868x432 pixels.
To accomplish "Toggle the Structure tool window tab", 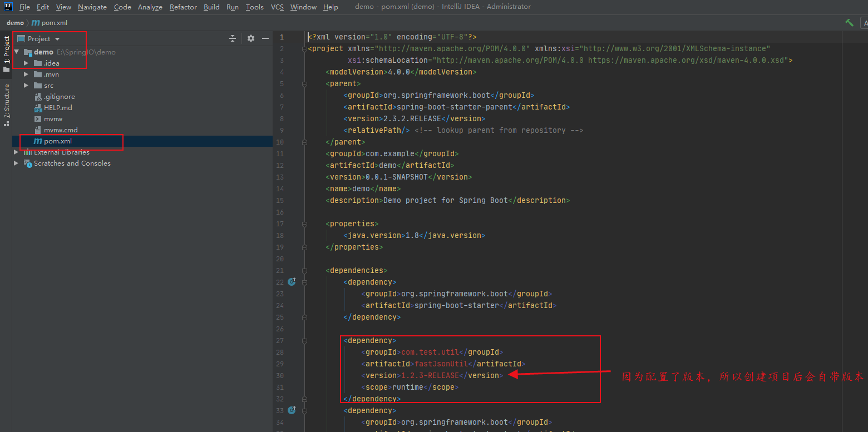I will (6, 105).
